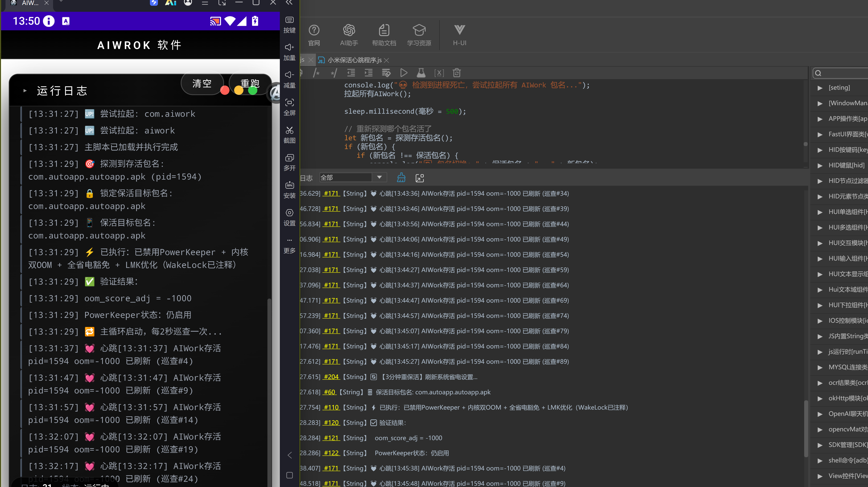The width and height of the screenshot is (868, 487).
Task: Export the log with the pop-out icon
Action: tap(420, 178)
